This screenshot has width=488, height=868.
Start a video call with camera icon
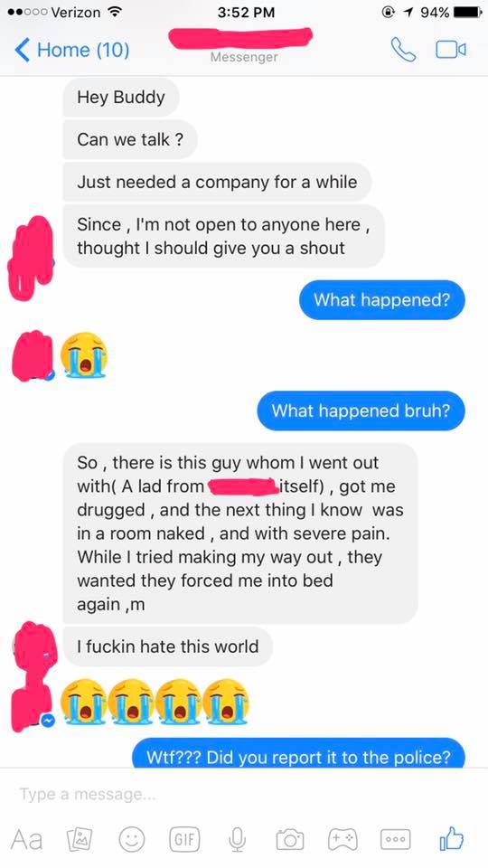tap(450, 50)
